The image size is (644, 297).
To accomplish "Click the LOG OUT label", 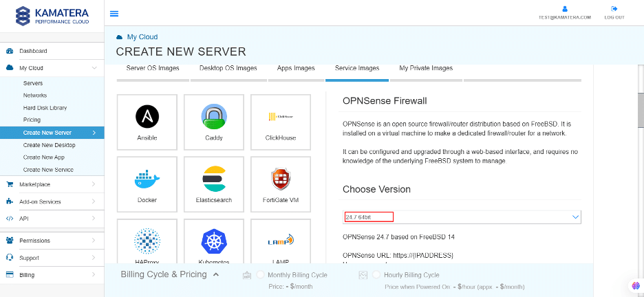I will click(614, 18).
